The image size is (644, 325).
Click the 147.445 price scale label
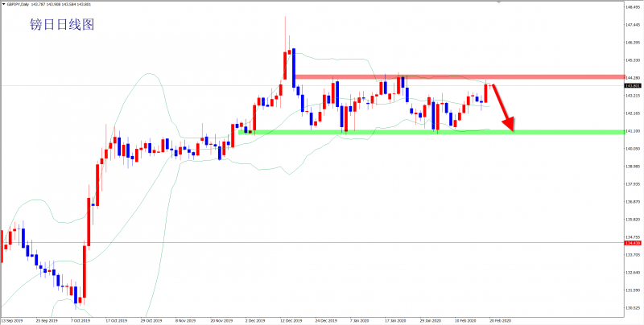pos(632,25)
